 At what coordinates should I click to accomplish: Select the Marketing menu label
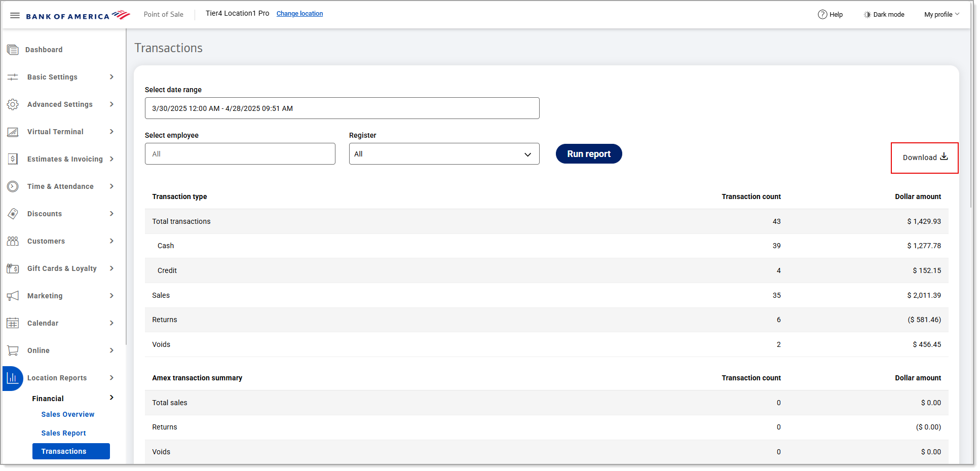click(45, 296)
